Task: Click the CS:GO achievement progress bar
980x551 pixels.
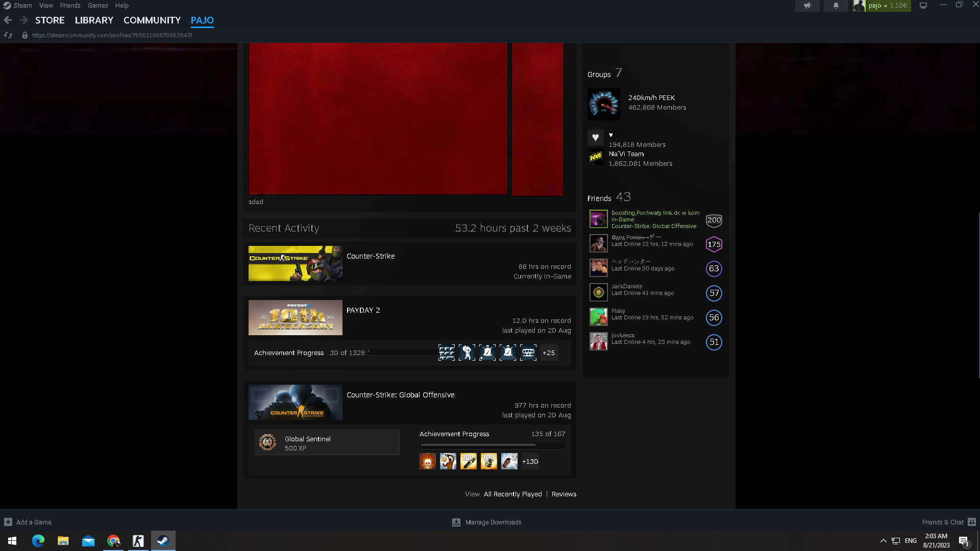Action: point(492,445)
